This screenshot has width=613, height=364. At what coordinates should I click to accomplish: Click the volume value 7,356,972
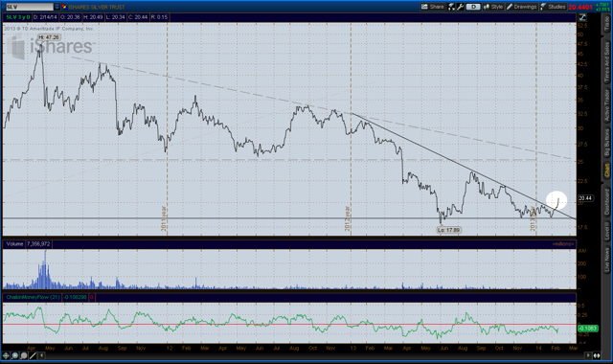point(38,244)
